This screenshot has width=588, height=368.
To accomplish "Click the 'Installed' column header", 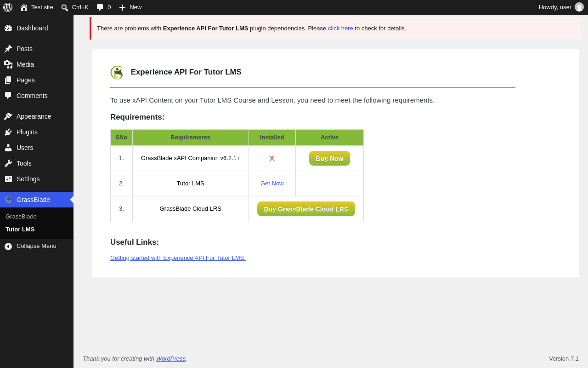I will [x=272, y=138].
